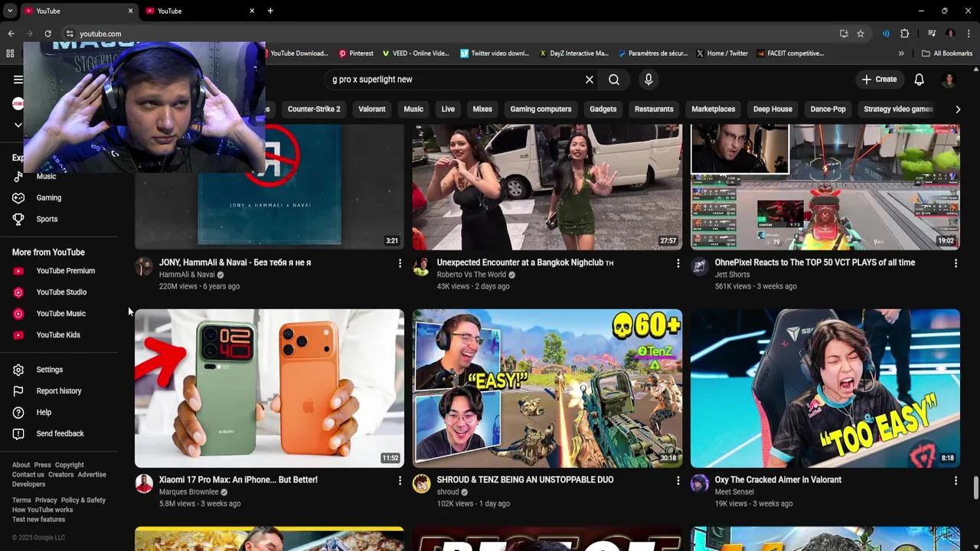Select the Music filter chip
Viewport: 980px width, 551px height.
[x=413, y=109]
